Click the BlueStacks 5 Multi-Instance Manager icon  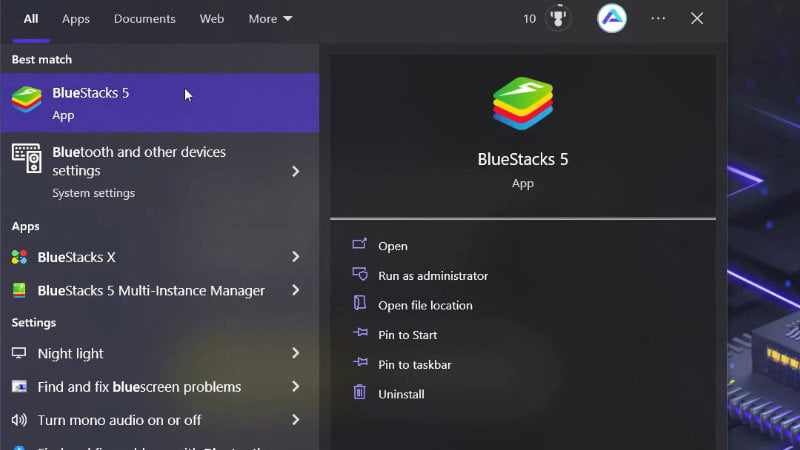[x=19, y=291]
